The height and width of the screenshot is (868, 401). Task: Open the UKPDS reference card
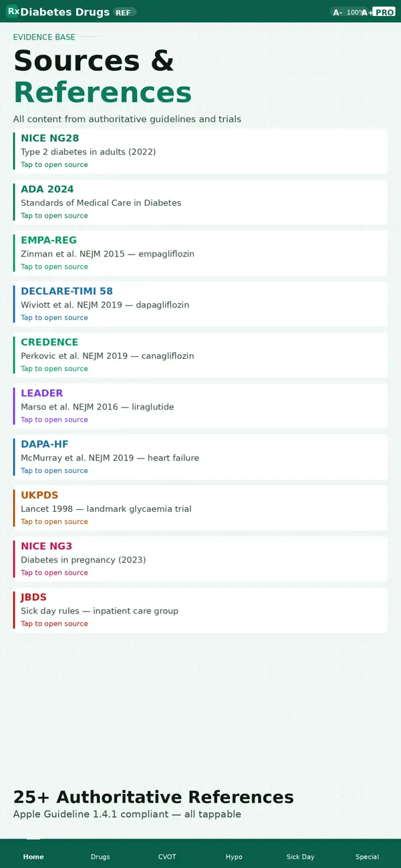(x=200, y=508)
